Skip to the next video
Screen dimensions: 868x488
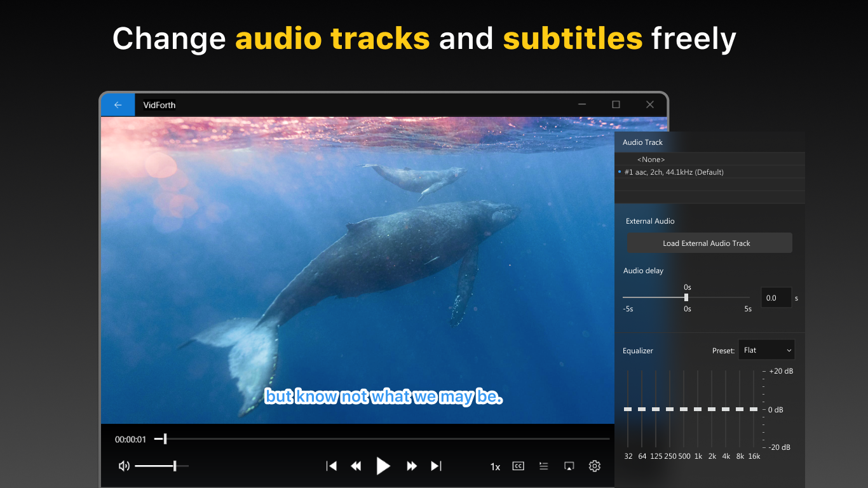(436, 466)
